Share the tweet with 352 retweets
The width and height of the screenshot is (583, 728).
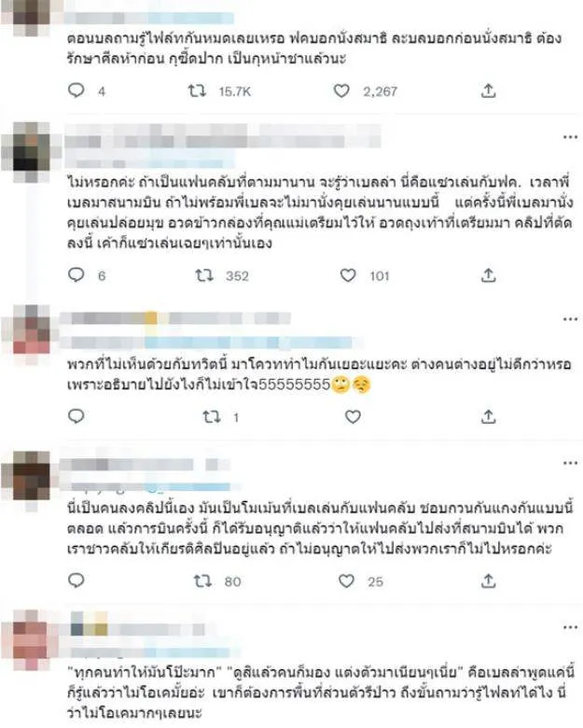[488, 275]
